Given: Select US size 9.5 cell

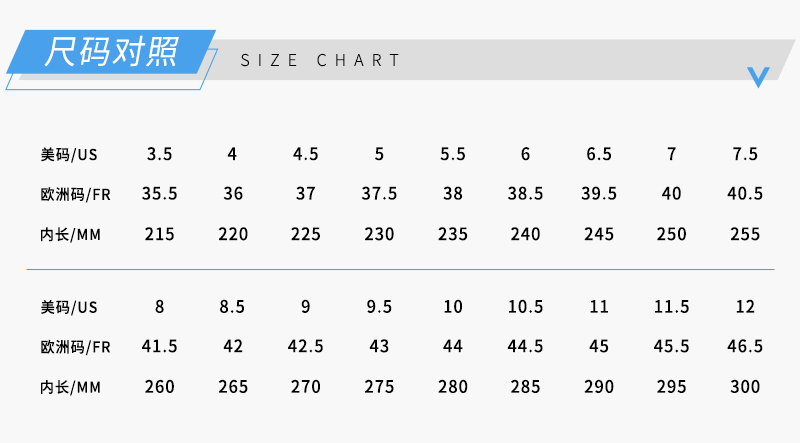Looking at the screenshot, I should (x=379, y=307).
